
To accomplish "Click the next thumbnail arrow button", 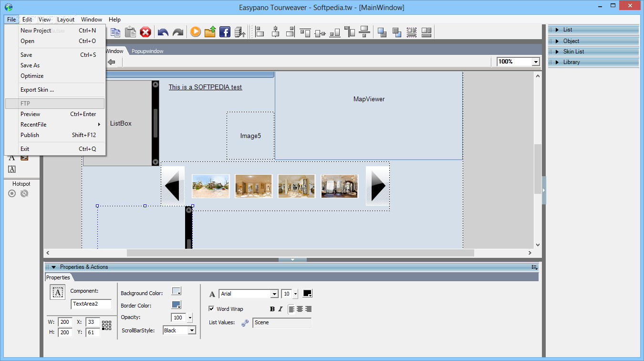I will click(378, 186).
